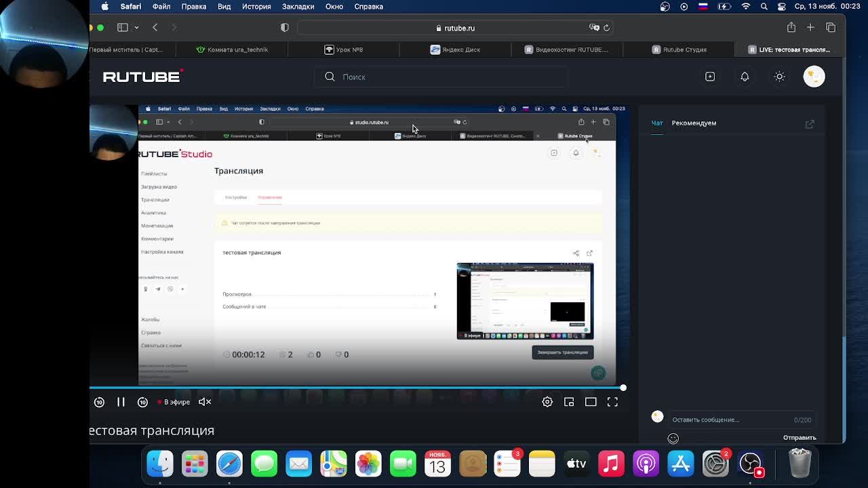
Task: Toggle the light/dark theme sun icon
Action: tap(779, 77)
